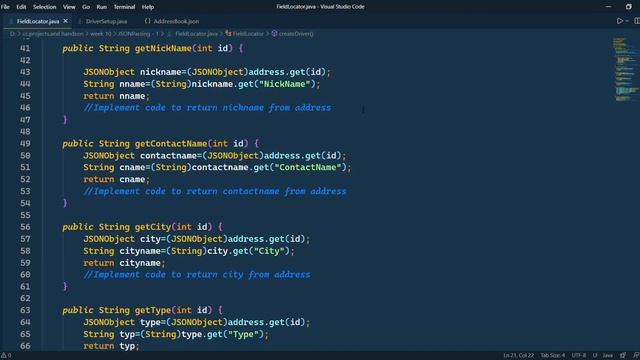The width and height of the screenshot is (640, 360).
Task: Click the FieldLocator class symbol icon in breadcrumb
Action: [229, 33]
